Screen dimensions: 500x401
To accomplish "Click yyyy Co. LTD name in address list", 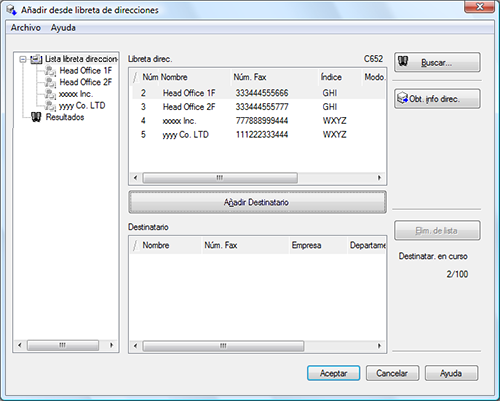I will click(x=185, y=135).
